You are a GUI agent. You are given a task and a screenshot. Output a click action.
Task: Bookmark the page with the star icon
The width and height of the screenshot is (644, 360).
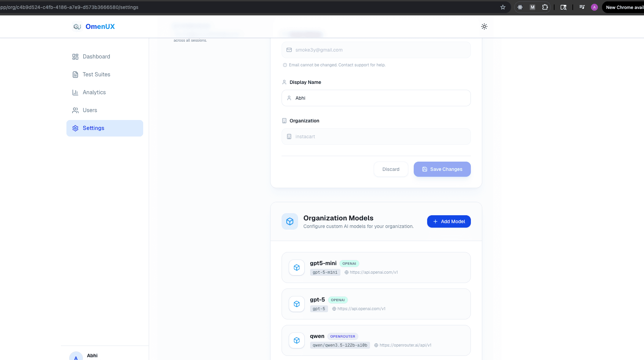click(503, 7)
